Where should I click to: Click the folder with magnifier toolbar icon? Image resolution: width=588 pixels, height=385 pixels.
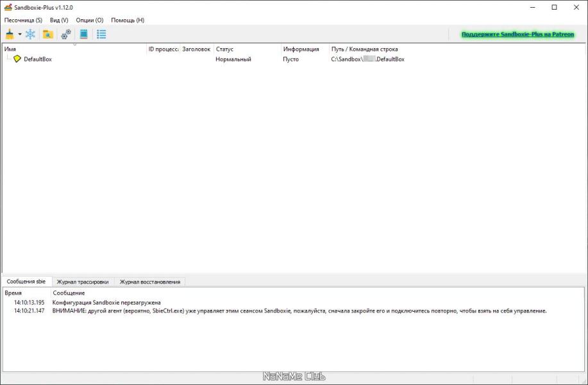click(47, 34)
